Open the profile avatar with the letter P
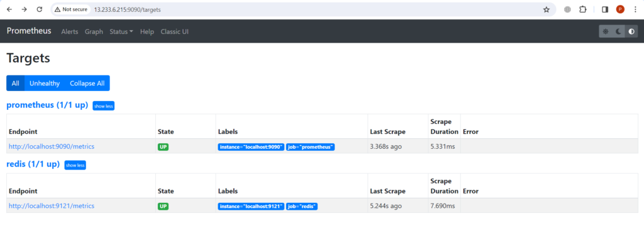 (x=620, y=9)
